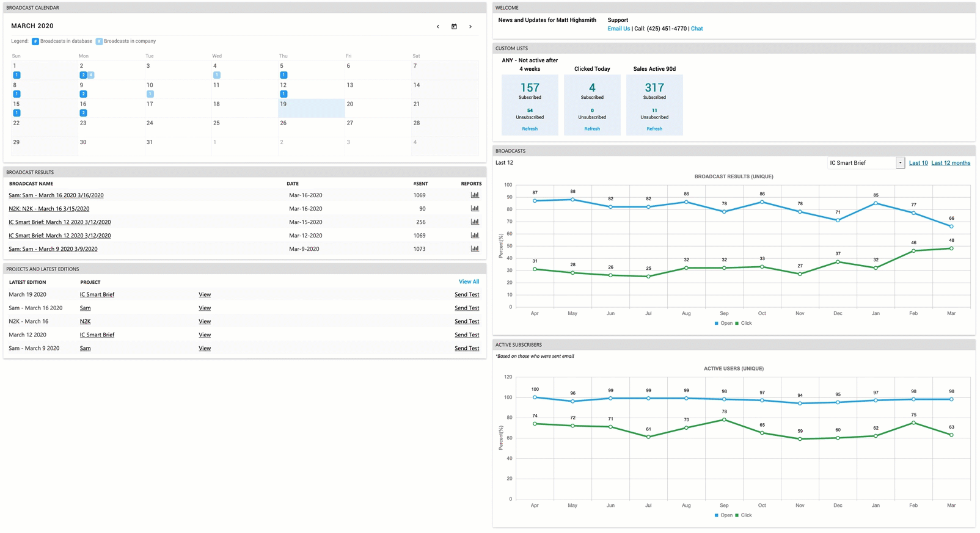Open Sam March 16 2020 broadcast link
The height and width of the screenshot is (533, 980).
click(56, 195)
